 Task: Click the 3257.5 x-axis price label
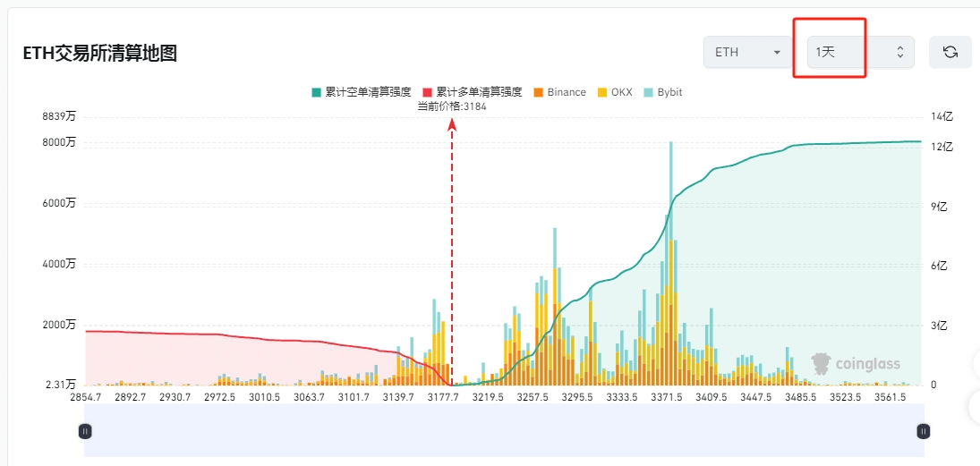tap(533, 397)
